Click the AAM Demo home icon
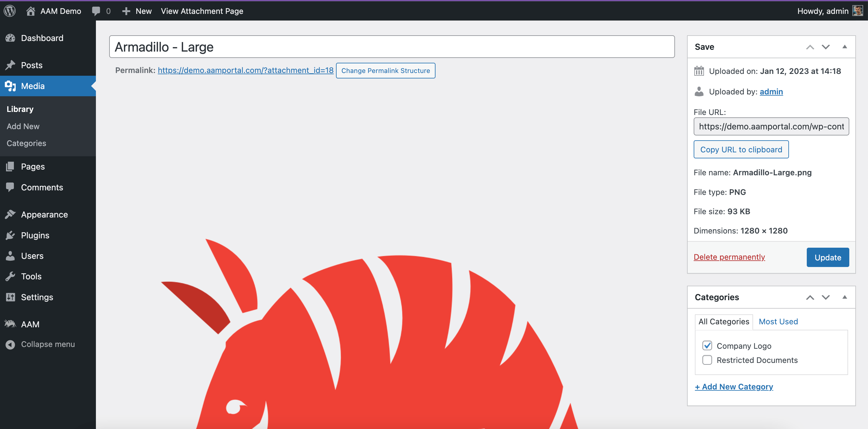The width and height of the screenshot is (868, 429). [31, 11]
